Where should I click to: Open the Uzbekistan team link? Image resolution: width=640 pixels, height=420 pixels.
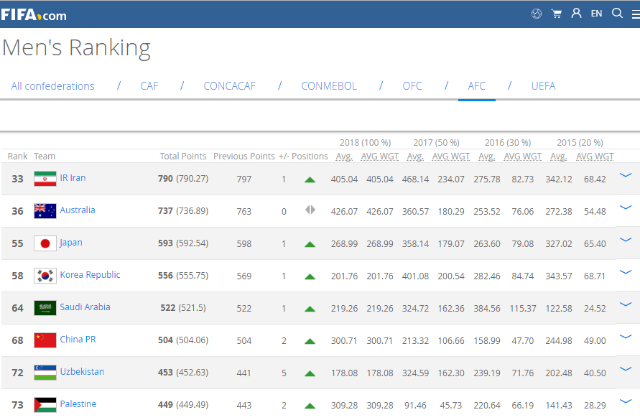82,371
